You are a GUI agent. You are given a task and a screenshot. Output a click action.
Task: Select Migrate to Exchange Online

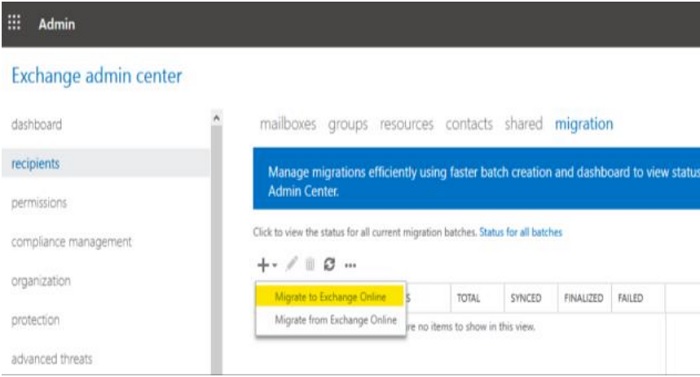(x=330, y=297)
